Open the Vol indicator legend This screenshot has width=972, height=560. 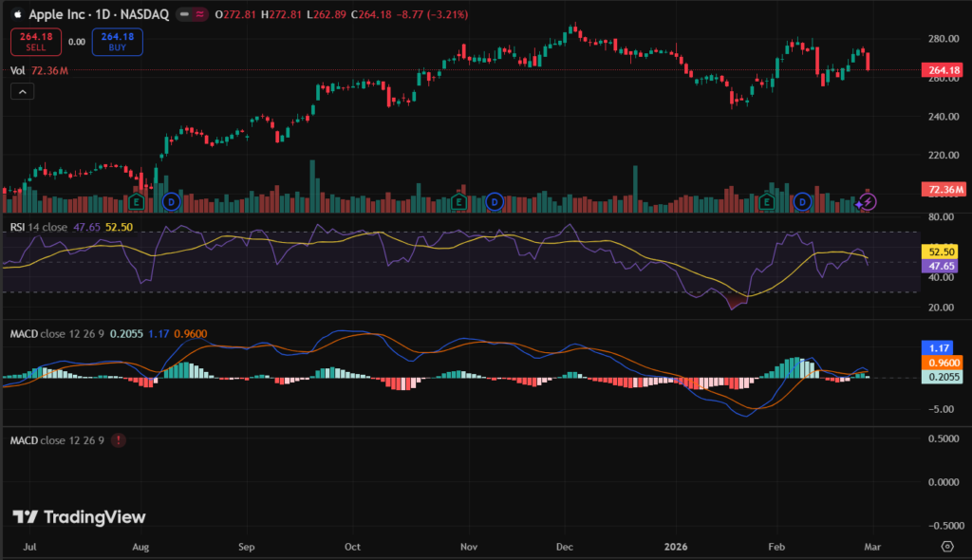(18, 70)
